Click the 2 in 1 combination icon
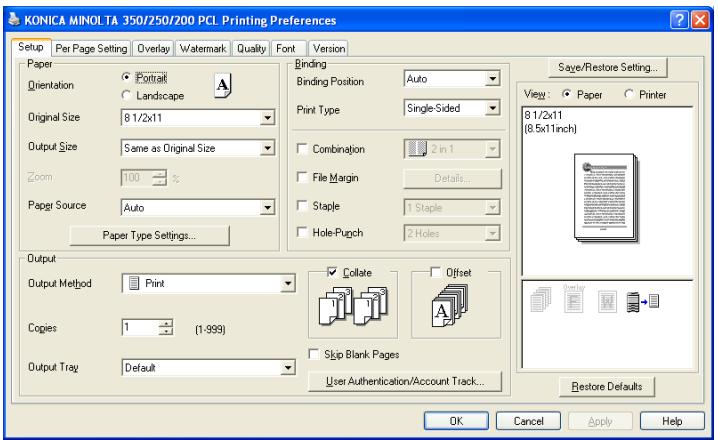 tap(417, 149)
